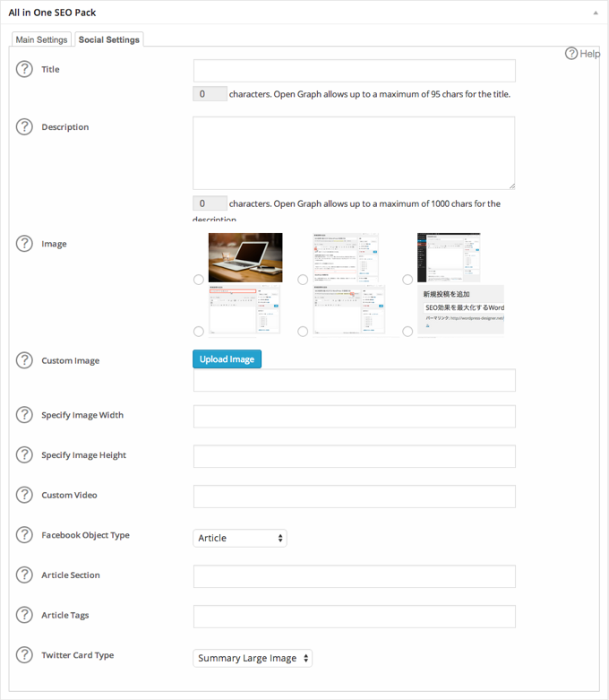Open help for Specify Image Height
This screenshot has height=700, width=609.
tap(24, 455)
